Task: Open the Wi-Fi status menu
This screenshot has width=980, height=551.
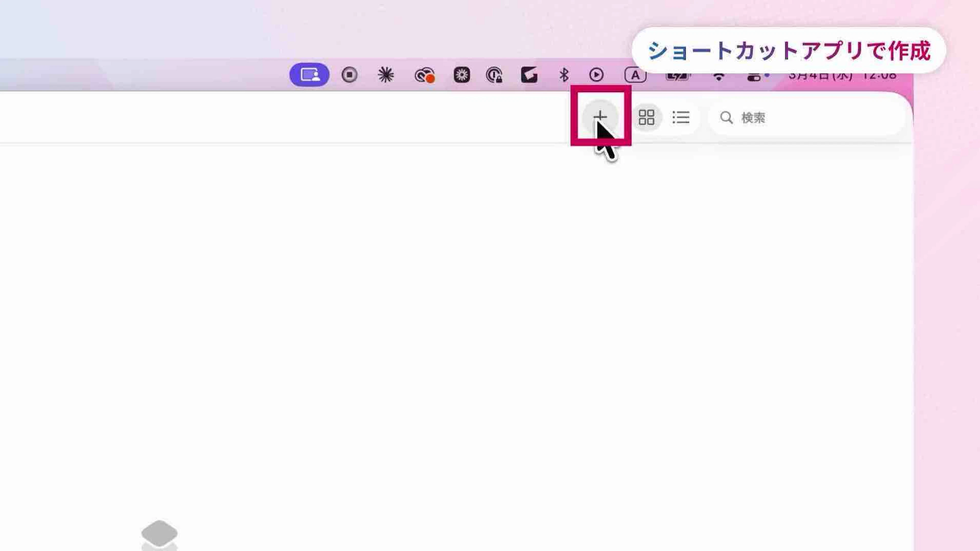Action: coord(718,77)
